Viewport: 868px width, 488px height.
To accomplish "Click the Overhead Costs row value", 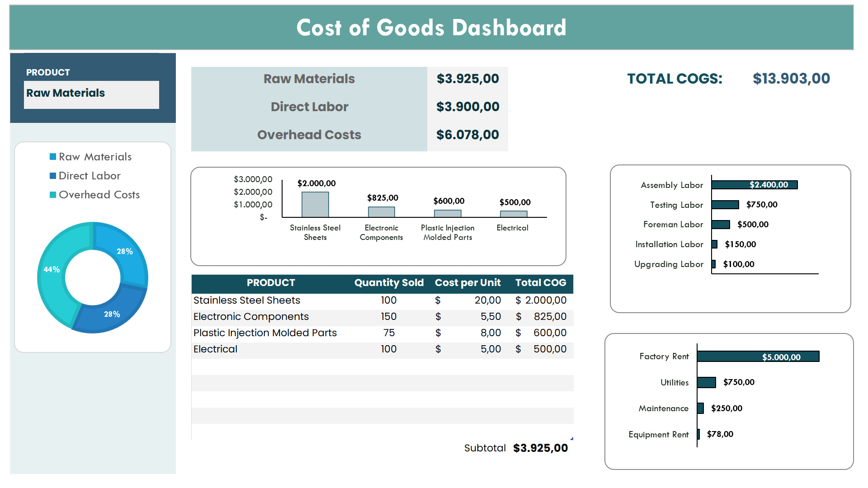I will [467, 135].
